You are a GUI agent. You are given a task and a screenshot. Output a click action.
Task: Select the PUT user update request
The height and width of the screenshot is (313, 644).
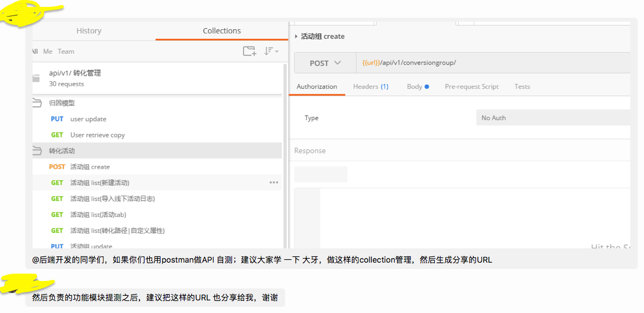coord(88,119)
